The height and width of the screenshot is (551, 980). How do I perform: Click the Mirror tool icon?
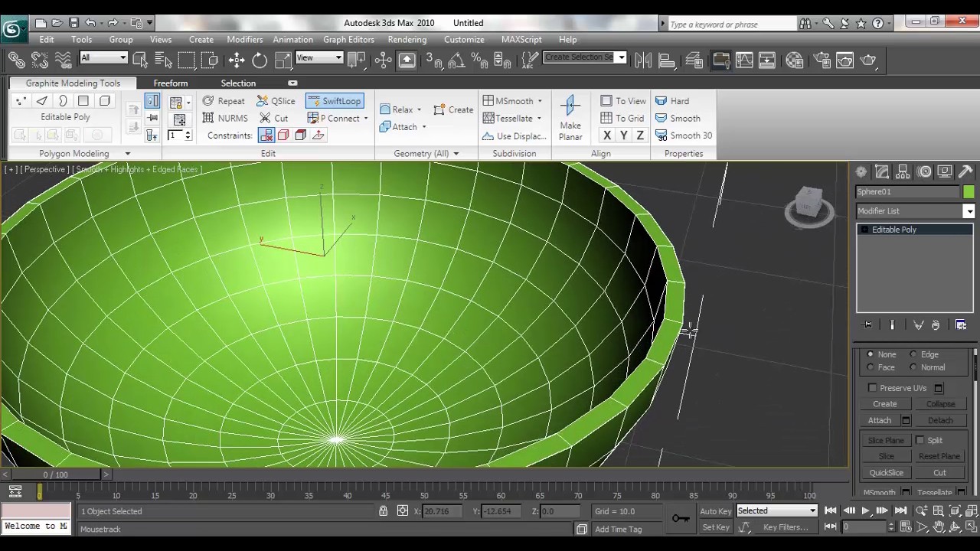(643, 60)
